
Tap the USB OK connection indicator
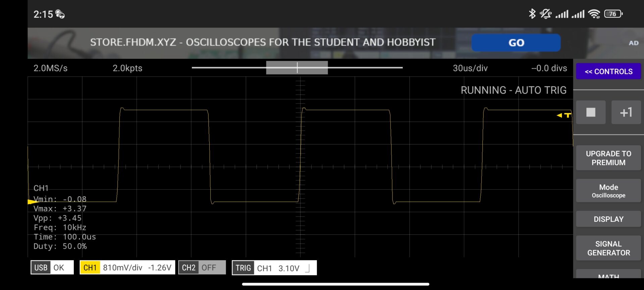pos(52,268)
